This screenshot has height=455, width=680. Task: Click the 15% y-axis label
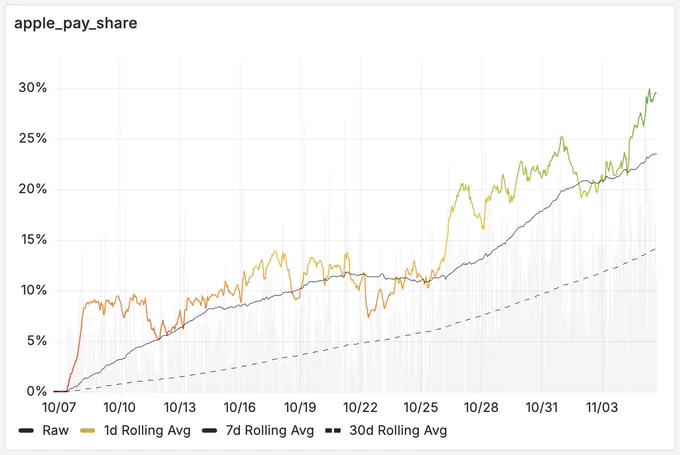pyautogui.click(x=34, y=239)
